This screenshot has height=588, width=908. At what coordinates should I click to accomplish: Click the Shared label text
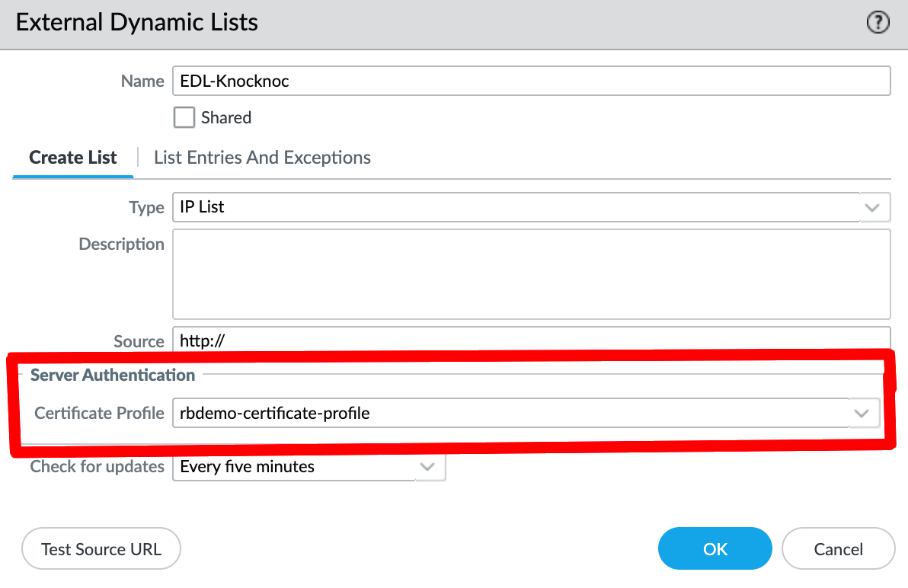tap(226, 117)
